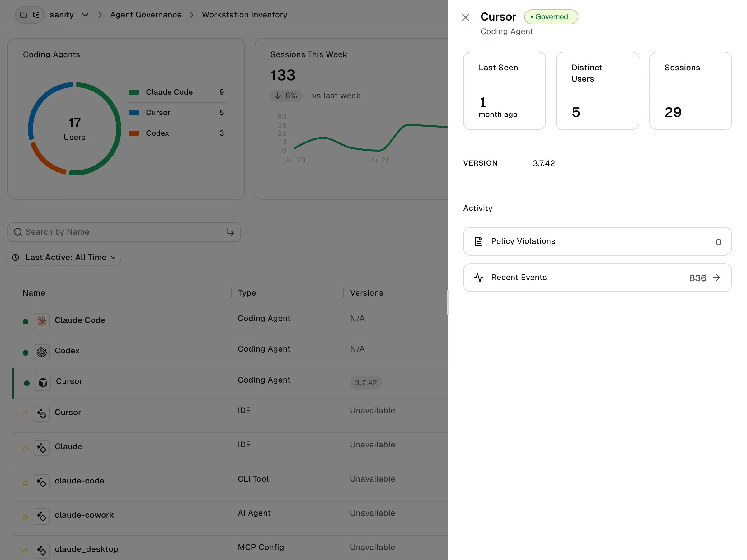Click the orange Codex legend swatch
Viewport: 747px width, 560px height.
pyautogui.click(x=134, y=133)
